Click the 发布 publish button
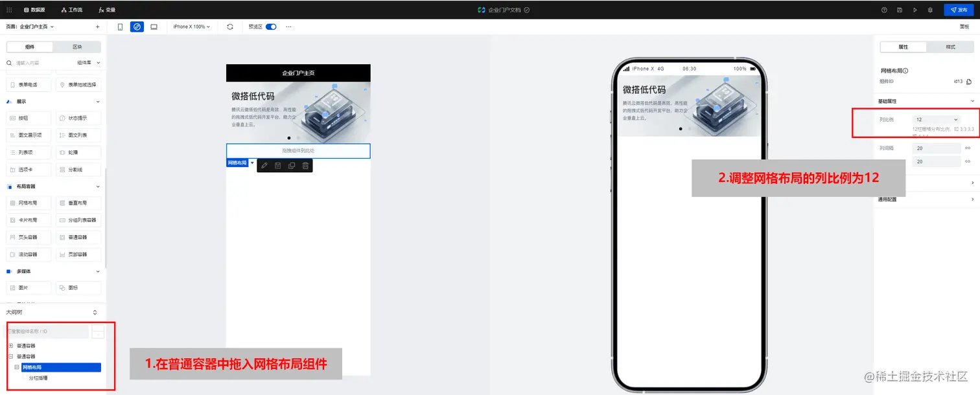The image size is (980, 395). [959, 10]
